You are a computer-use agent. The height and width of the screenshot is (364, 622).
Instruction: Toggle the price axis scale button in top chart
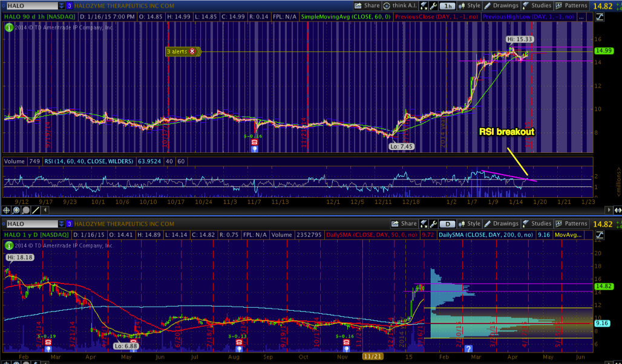[x=598, y=16]
